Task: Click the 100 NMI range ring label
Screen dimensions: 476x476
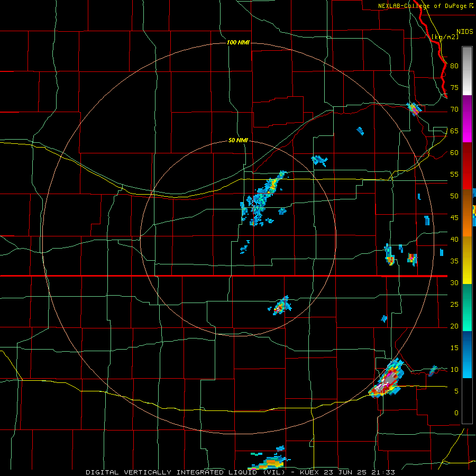Action: [x=238, y=42]
